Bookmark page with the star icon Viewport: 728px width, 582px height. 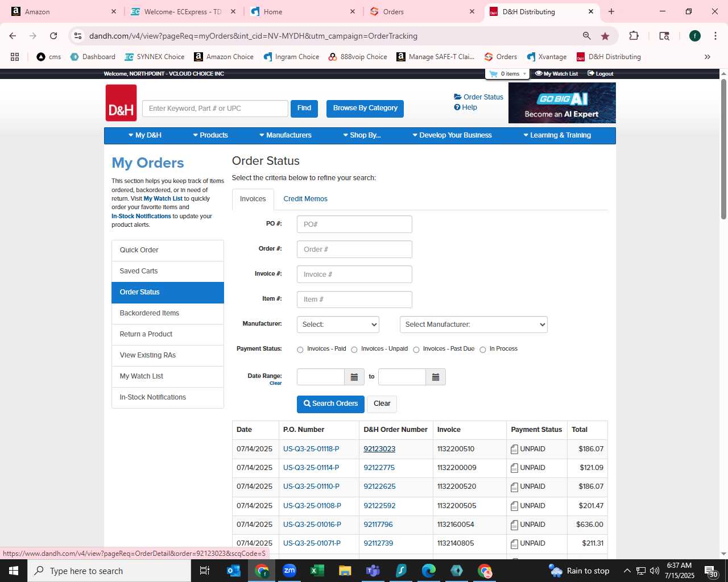605,36
